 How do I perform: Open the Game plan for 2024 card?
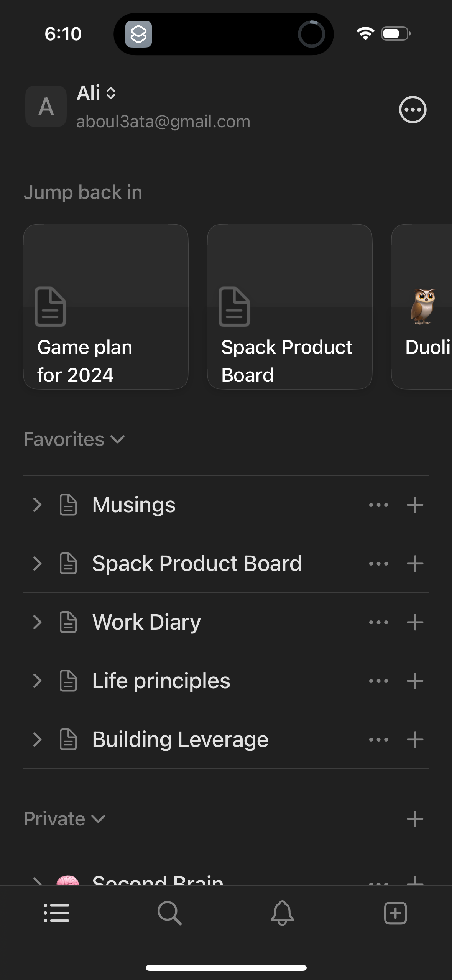pyautogui.click(x=106, y=307)
